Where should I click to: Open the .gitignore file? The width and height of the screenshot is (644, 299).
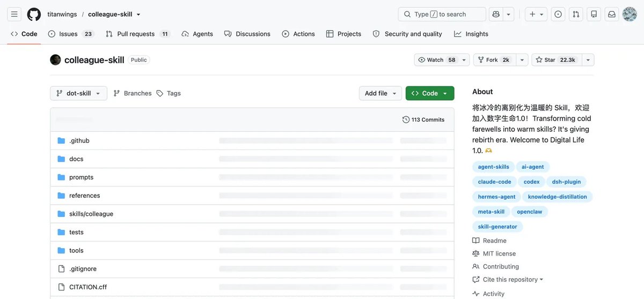coord(83,268)
